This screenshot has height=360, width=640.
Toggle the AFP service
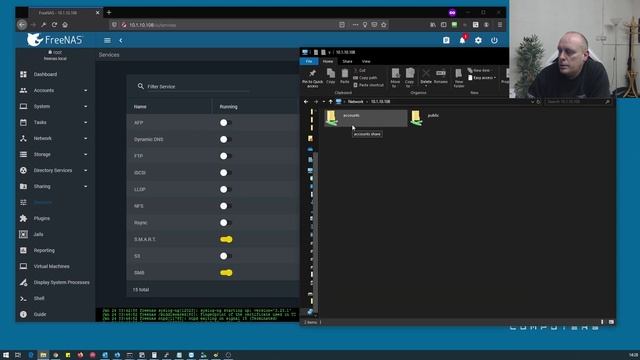226,122
